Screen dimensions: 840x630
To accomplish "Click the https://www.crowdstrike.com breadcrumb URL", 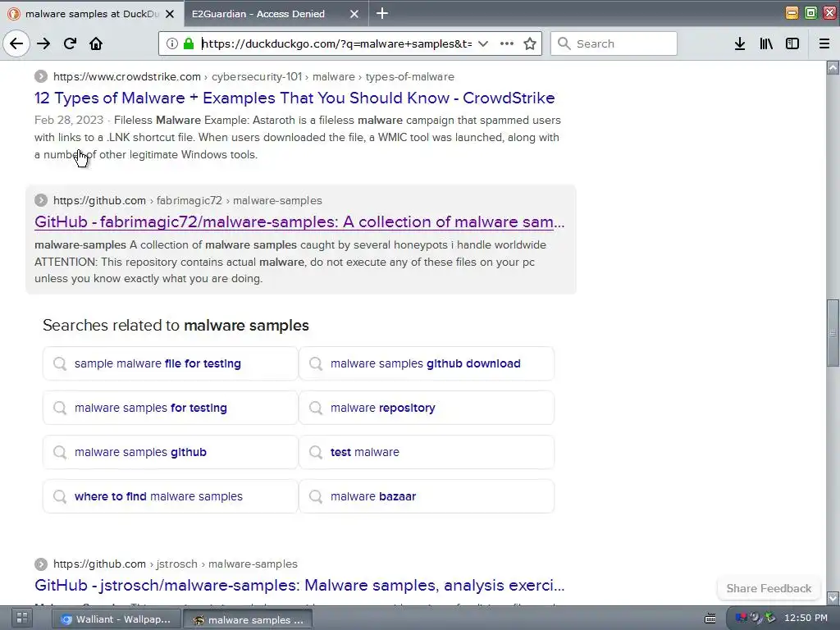I will pos(253,76).
